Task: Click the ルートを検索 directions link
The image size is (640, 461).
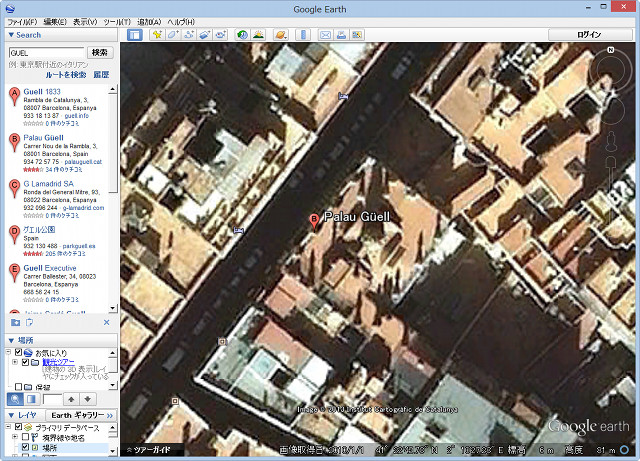Action: [x=66, y=75]
